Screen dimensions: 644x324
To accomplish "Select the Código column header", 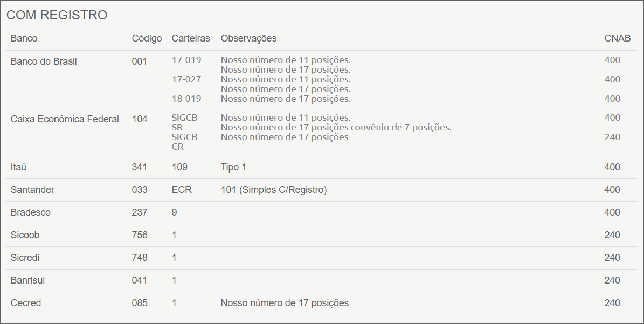I will pos(147,38).
